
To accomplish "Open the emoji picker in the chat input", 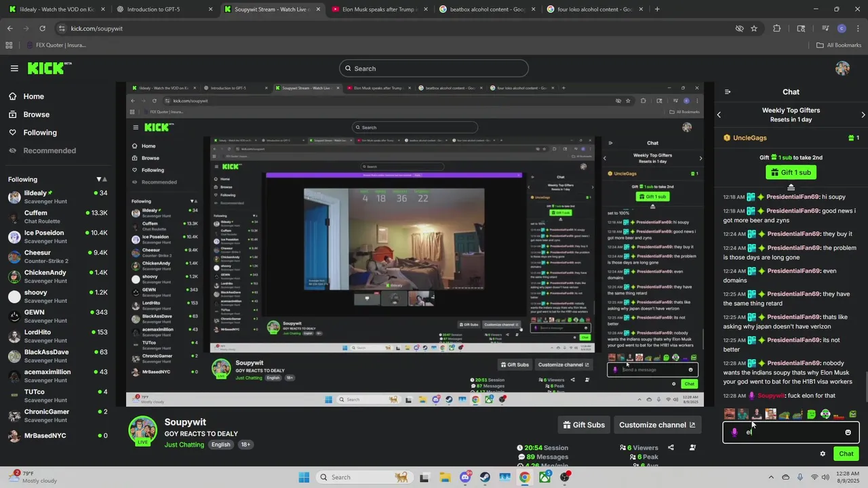I will 848,432.
